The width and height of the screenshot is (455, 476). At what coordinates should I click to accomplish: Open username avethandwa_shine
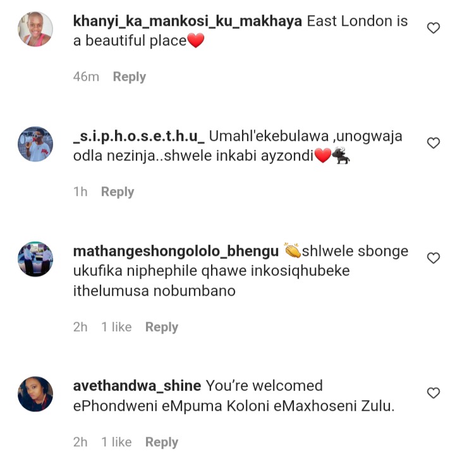137,386
